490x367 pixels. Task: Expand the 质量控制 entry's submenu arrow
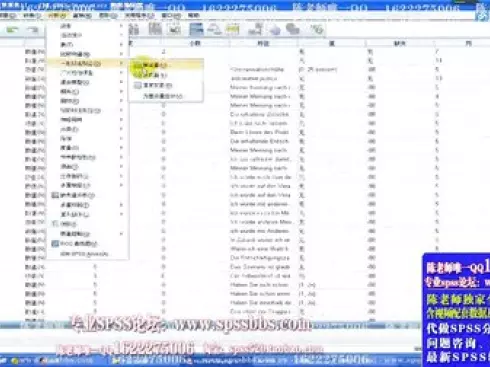[121, 234]
